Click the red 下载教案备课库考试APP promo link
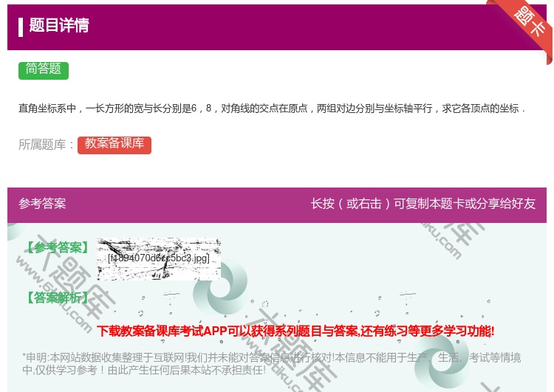Screen dimensions: 554x392 click(295, 331)
